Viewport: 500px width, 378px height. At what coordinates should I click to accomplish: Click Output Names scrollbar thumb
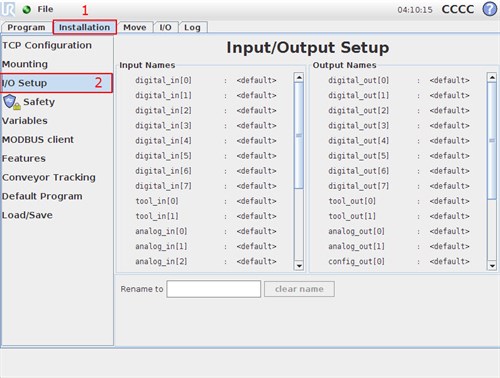[492, 141]
